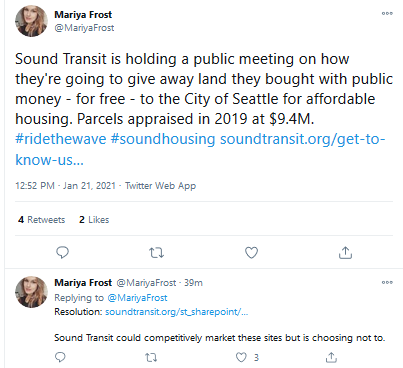Retweet the Resolution reply tweet
The image size is (403, 368).
click(x=151, y=357)
